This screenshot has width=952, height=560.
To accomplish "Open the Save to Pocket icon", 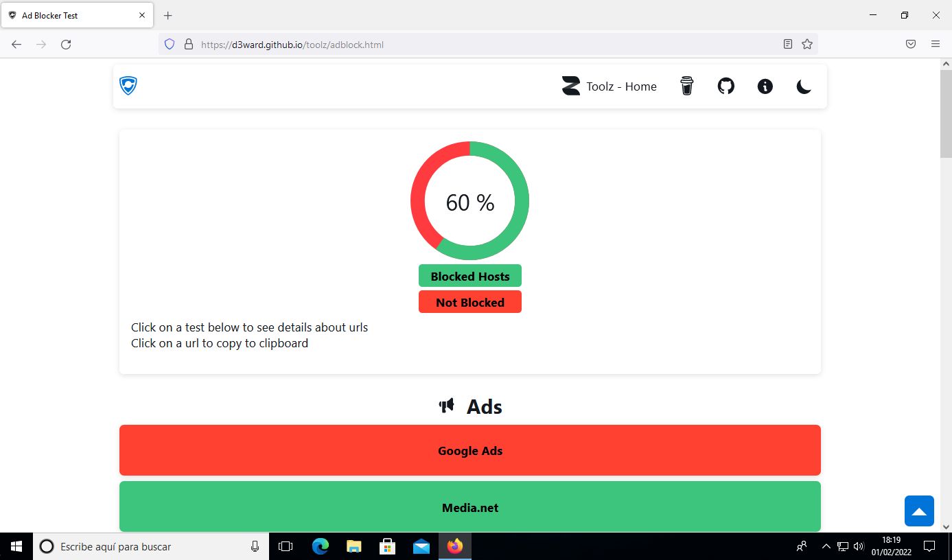I will pos(910,45).
